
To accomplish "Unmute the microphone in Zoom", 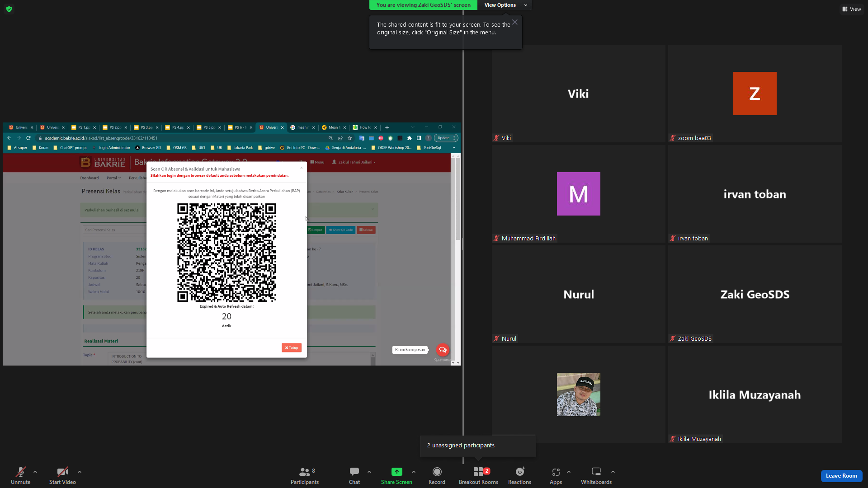I will 20,475.
